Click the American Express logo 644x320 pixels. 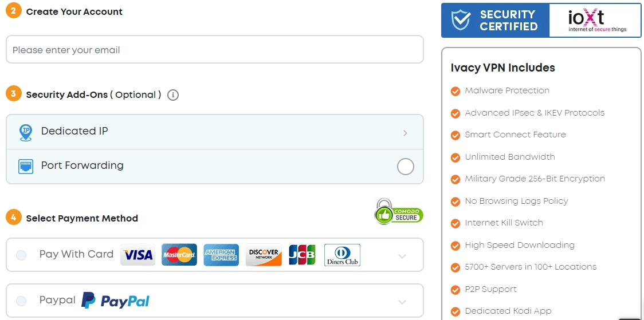[221, 255]
